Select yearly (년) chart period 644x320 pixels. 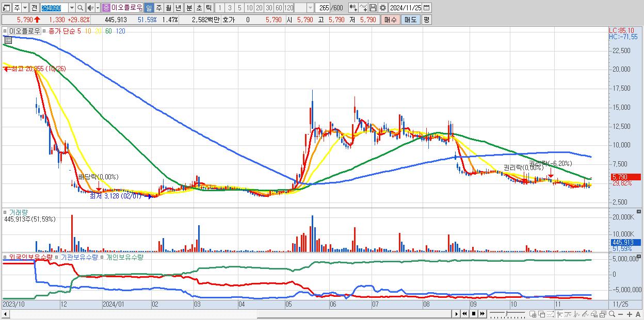178,8
